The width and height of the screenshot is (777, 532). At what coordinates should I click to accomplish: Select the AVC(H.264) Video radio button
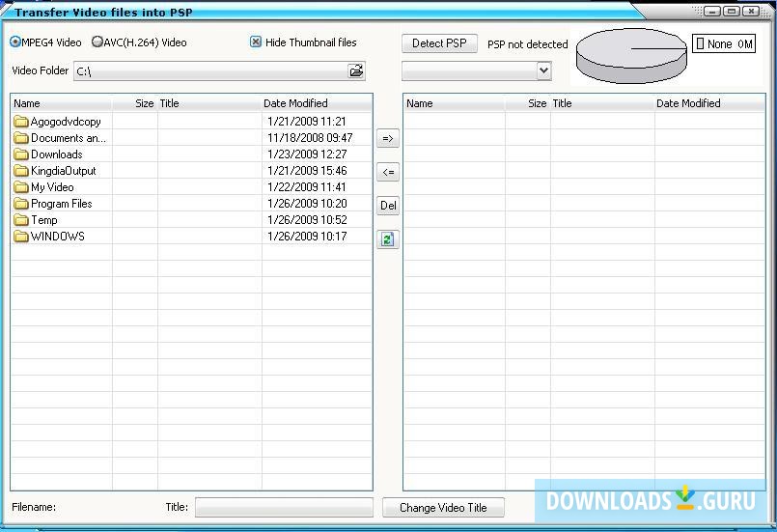pos(97,42)
